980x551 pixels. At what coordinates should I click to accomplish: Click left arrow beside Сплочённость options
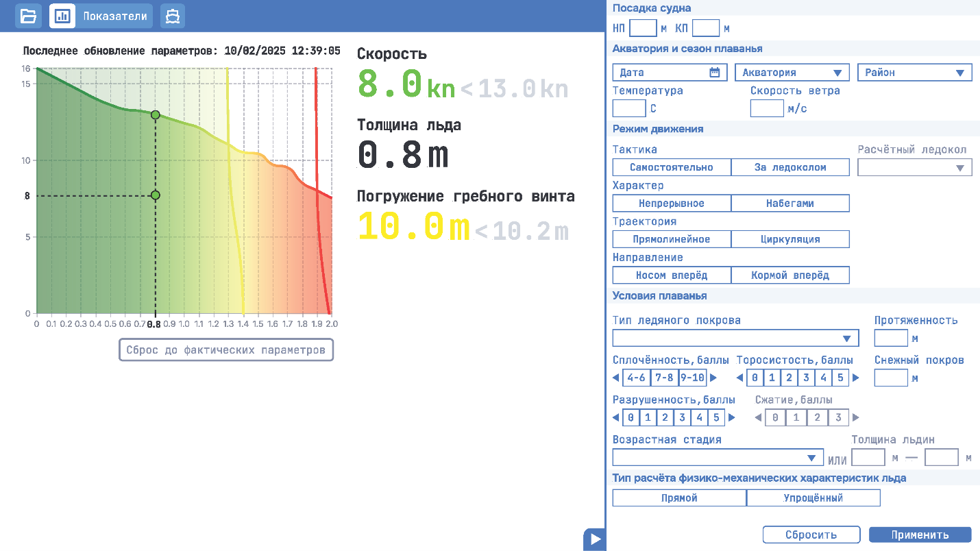point(616,378)
